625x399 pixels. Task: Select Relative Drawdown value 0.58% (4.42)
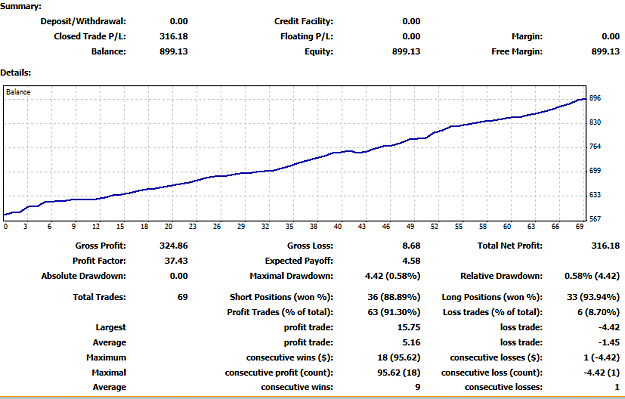point(592,276)
